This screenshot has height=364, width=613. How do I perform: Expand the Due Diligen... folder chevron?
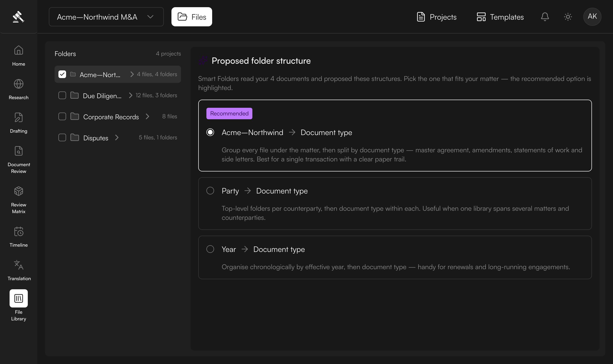(x=131, y=95)
